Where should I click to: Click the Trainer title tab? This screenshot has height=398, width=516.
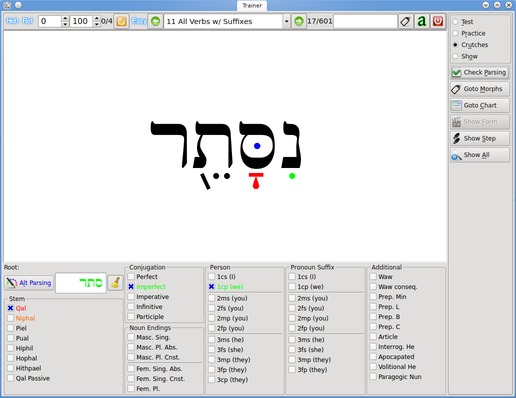tap(252, 5)
